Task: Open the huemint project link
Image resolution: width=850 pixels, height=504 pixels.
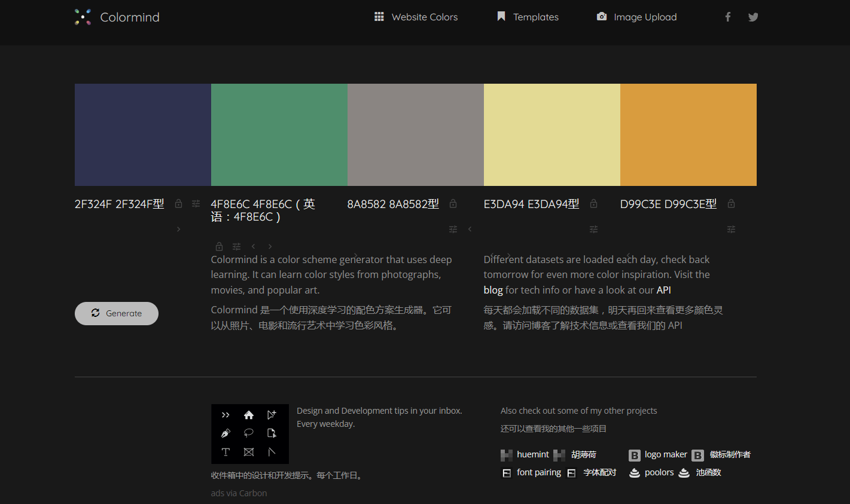Action: [x=525, y=455]
